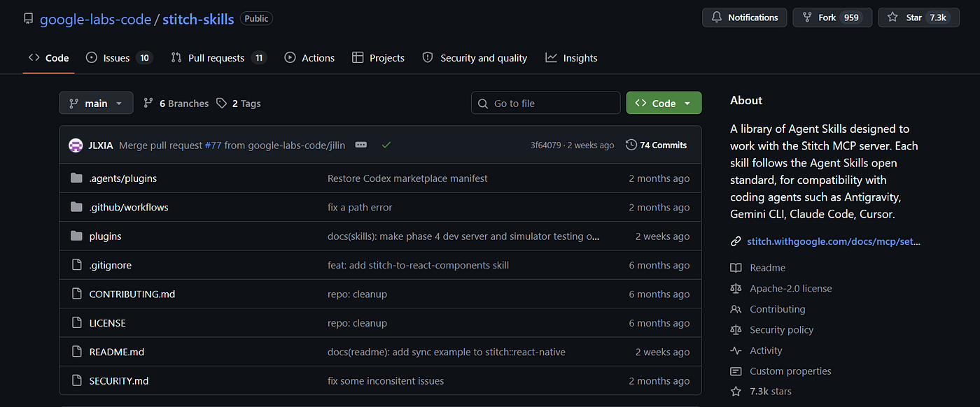980x407 pixels.
Task: Open the .gitignore file
Action: pyautogui.click(x=111, y=266)
